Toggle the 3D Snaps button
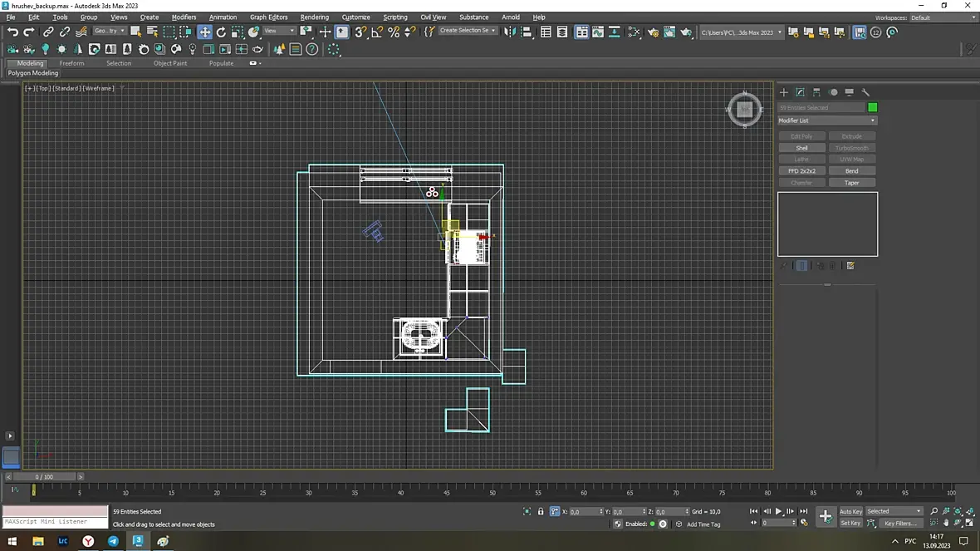This screenshot has height=551, width=980. pos(360,32)
